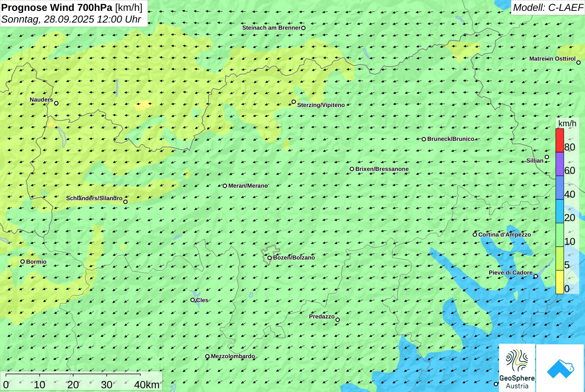
Task: Click the 'Matrei in Osttirol' label text
Action: coord(552,59)
